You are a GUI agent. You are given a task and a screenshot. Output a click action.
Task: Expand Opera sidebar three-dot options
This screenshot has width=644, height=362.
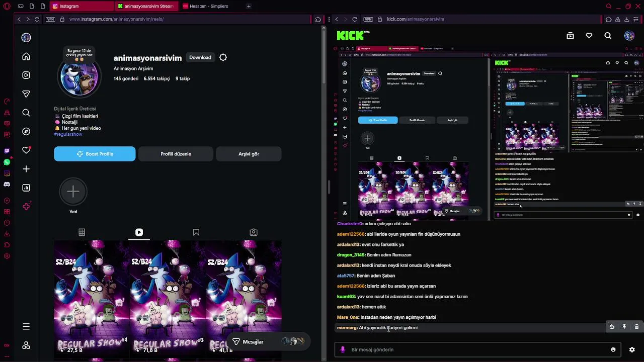click(7, 355)
